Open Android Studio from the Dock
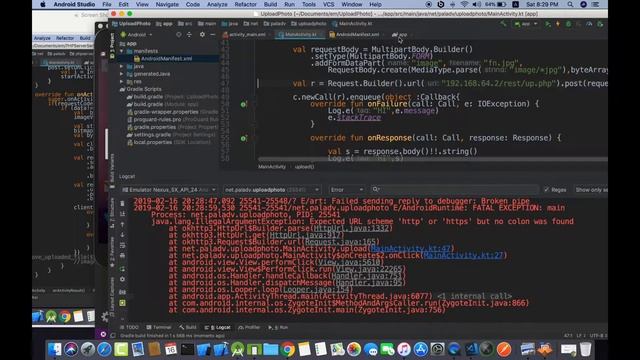The height and width of the screenshot is (360, 640). click(238, 350)
